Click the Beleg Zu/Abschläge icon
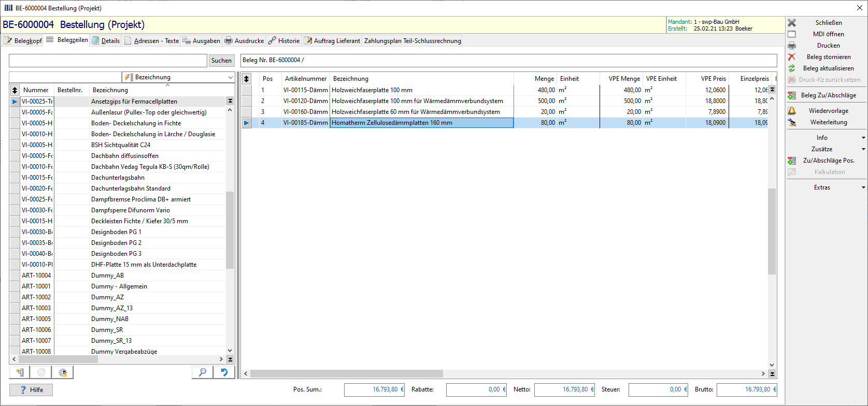Image resolution: width=868 pixels, height=406 pixels. 792,95
